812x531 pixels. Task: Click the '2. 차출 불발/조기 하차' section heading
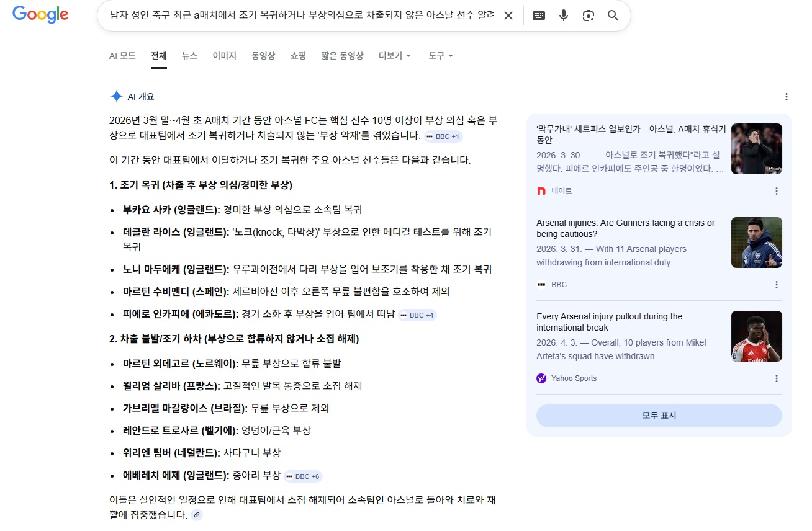pos(234,339)
